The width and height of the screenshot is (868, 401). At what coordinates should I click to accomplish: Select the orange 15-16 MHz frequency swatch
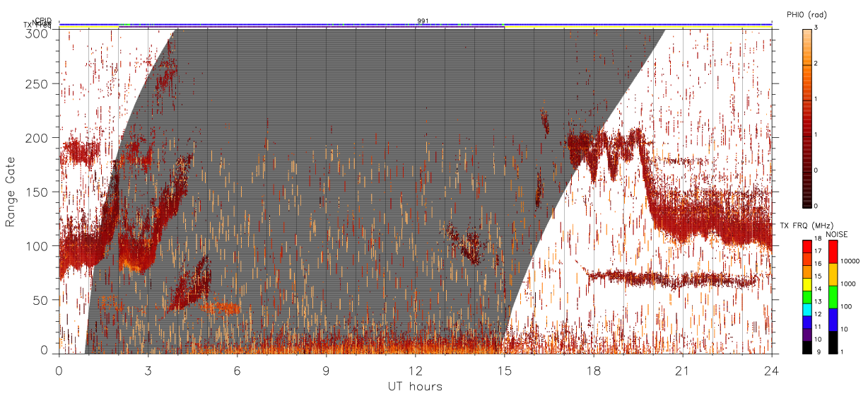807,272
